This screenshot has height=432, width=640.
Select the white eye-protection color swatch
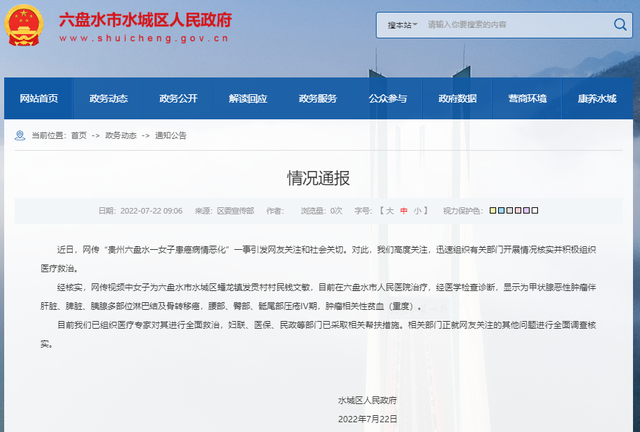[535, 211]
